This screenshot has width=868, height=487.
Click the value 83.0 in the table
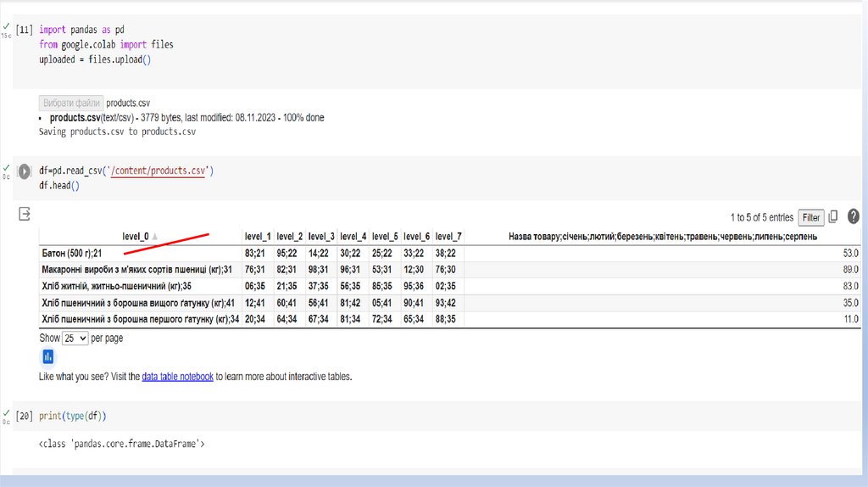pyautogui.click(x=850, y=287)
